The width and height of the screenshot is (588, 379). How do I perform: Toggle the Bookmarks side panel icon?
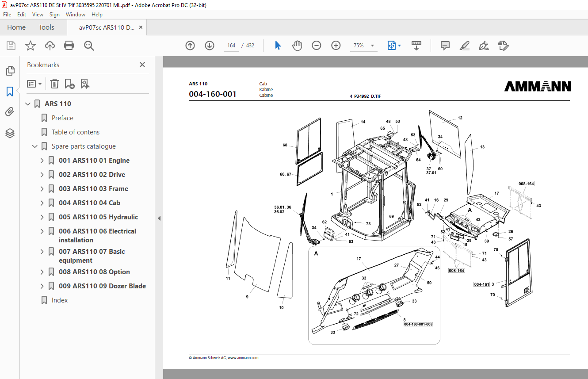10,92
